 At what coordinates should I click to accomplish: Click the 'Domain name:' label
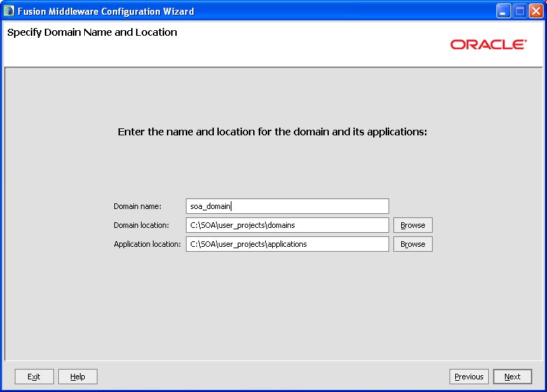[x=137, y=206]
